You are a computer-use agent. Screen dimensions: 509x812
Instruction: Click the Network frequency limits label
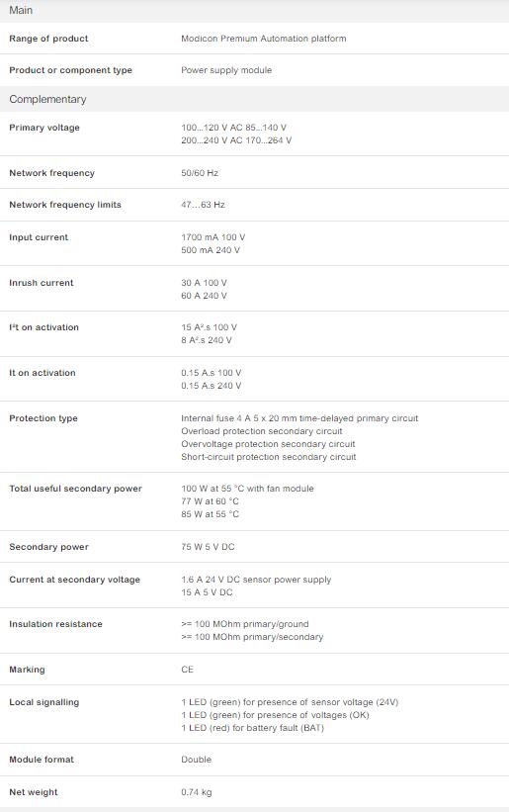click(65, 205)
